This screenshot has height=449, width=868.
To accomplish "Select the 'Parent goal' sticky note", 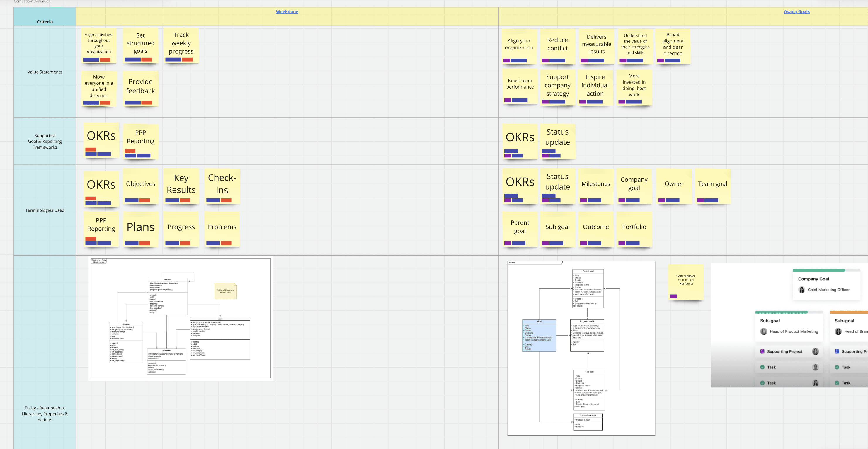I will pos(520,229).
